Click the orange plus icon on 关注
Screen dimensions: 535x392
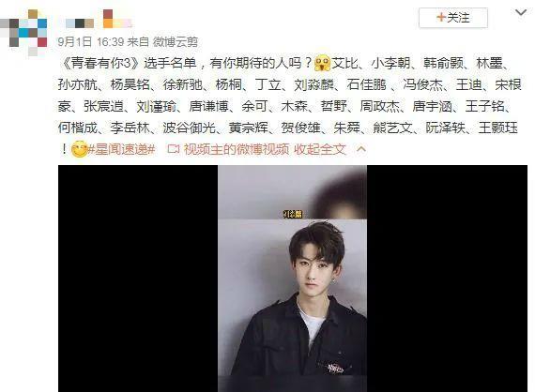point(441,17)
